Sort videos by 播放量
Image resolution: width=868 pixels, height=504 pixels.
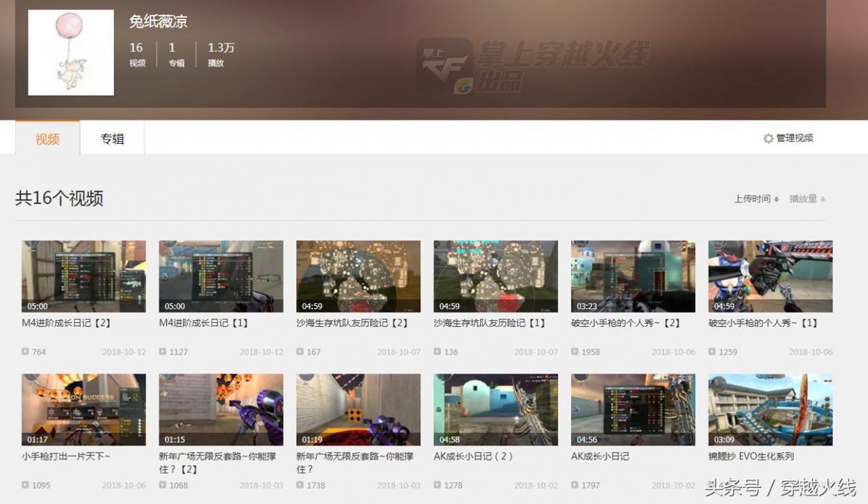coord(807,199)
